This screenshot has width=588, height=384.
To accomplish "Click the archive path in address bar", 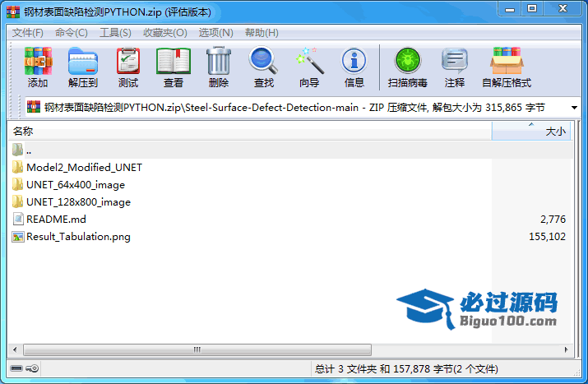I will tap(294, 108).
